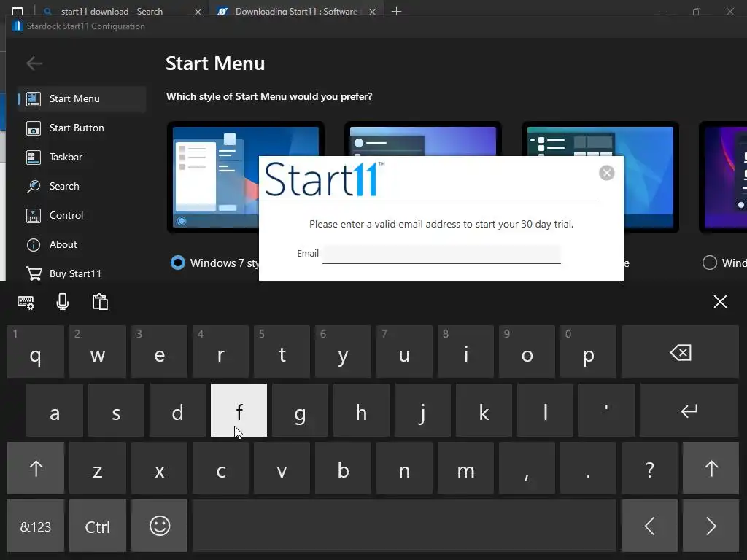The width and height of the screenshot is (747, 560).
Task: Tap the p key
Action: click(589, 352)
